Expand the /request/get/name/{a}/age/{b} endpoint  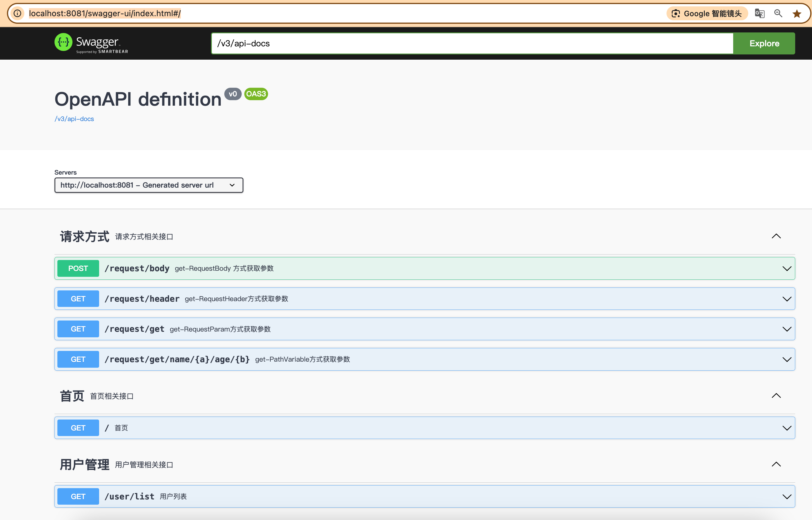point(787,359)
